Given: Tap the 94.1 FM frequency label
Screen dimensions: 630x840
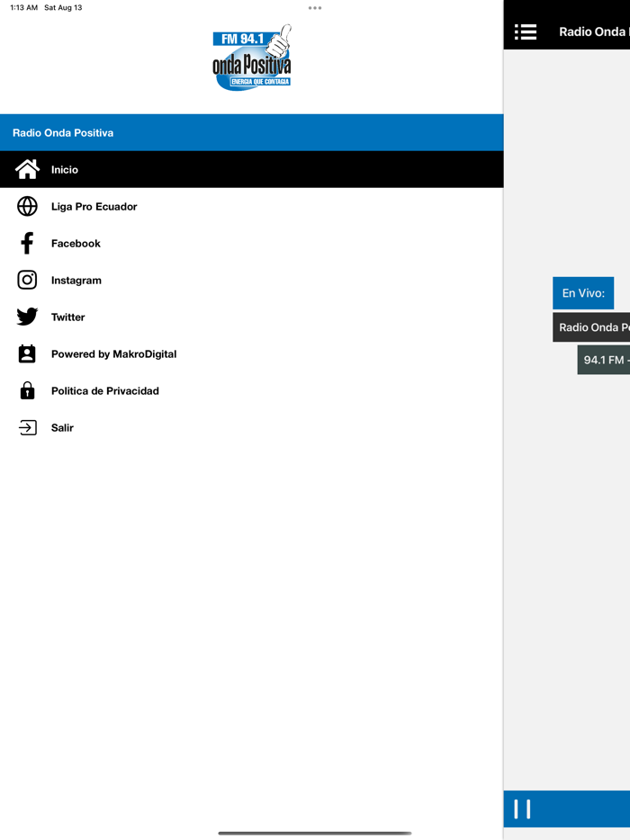Looking at the screenshot, I should pos(604,360).
